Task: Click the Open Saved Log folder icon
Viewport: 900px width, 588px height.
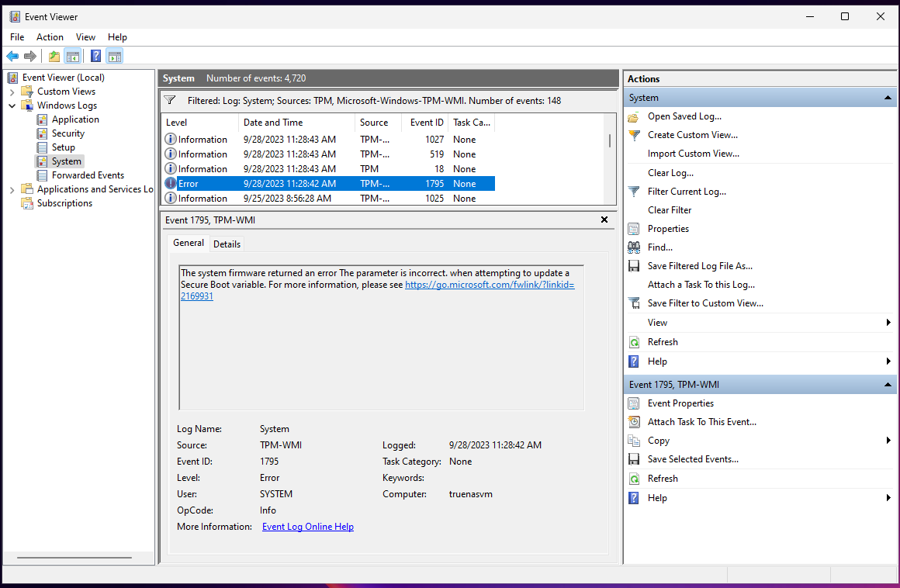Action: pyautogui.click(x=634, y=116)
